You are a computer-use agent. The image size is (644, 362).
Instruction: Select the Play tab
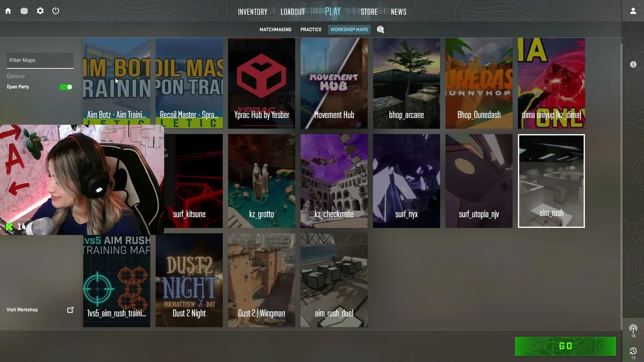[x=333, y=12]
